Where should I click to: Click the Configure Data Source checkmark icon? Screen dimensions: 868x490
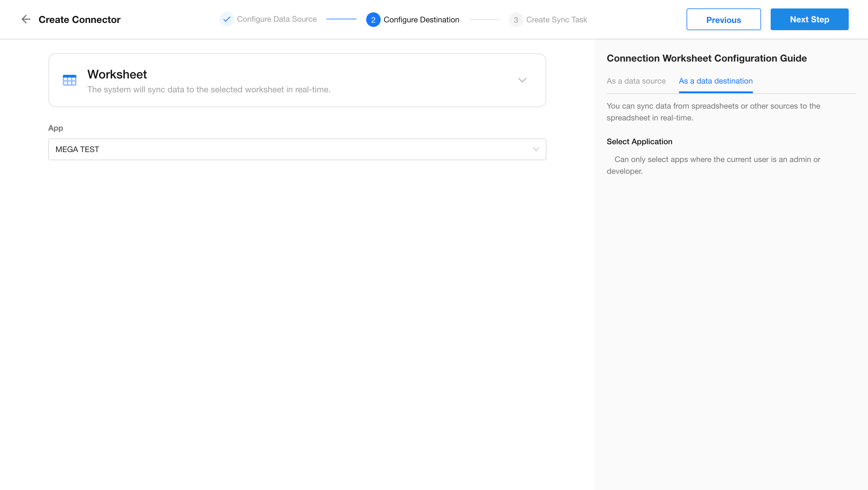(227, 19)
